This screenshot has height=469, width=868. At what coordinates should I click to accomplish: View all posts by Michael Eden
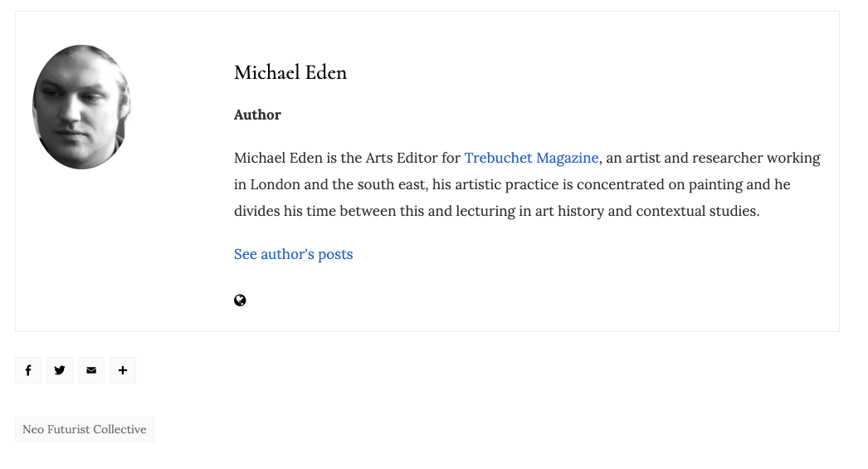tap(293, 254)
